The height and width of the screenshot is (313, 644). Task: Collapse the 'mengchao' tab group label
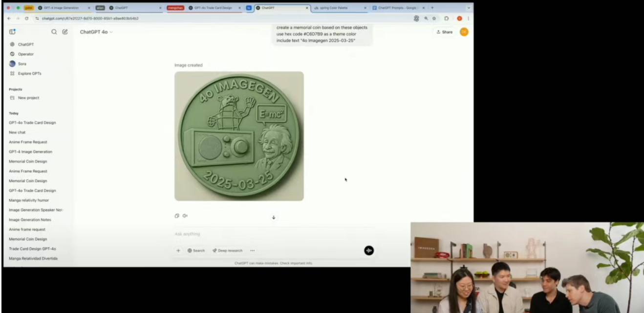tap(175, 8)
